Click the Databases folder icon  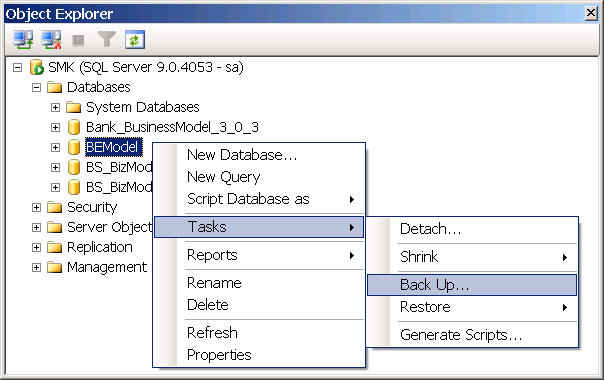click(x=54, y=87)
